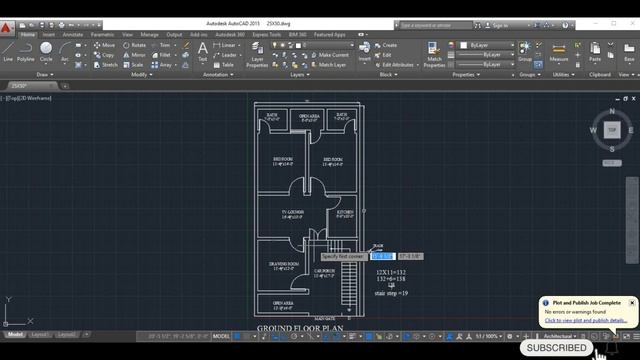
Task: Close the Plot and Publish notification balloon
Action: [632, 303]
